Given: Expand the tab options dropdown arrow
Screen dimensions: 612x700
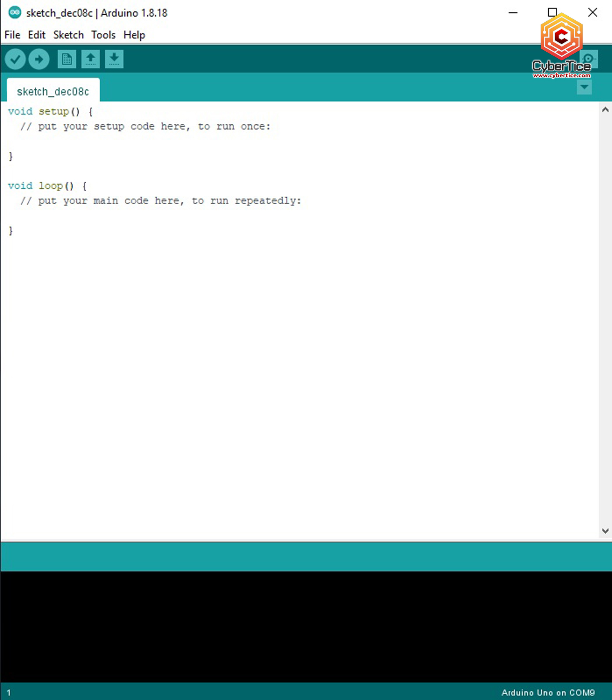Looking at the screenshot, I should pos(584,87).
